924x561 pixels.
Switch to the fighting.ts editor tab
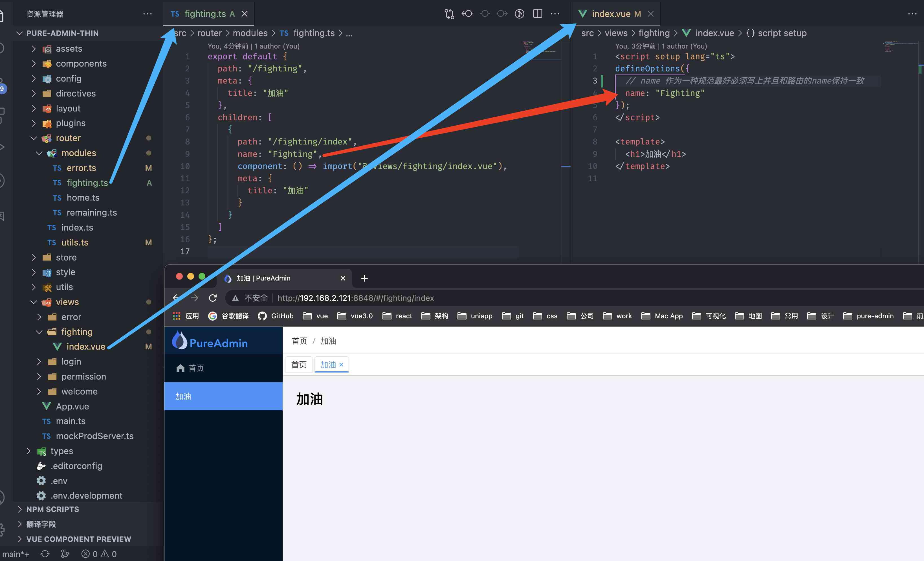(205, 14)
